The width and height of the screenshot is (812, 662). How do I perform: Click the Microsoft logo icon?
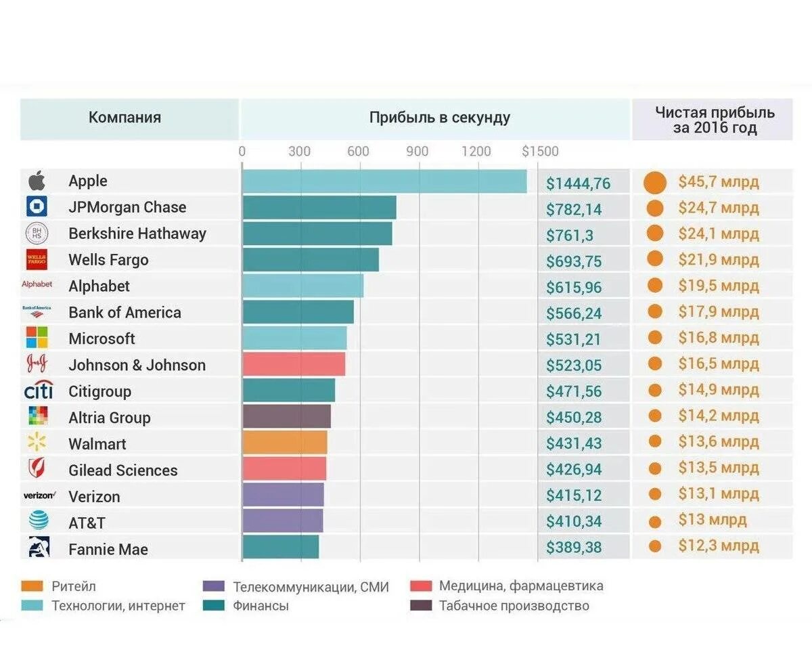tap(37, 338)
